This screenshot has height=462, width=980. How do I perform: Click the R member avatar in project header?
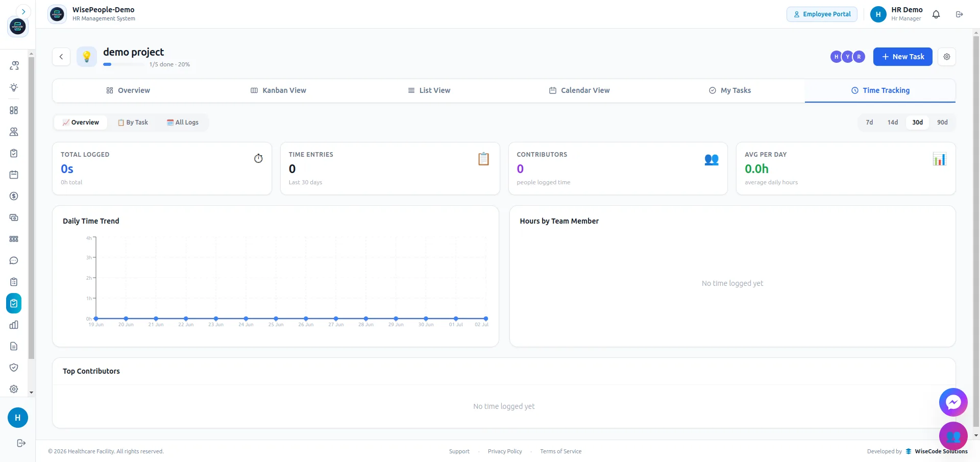click(859, 57)
